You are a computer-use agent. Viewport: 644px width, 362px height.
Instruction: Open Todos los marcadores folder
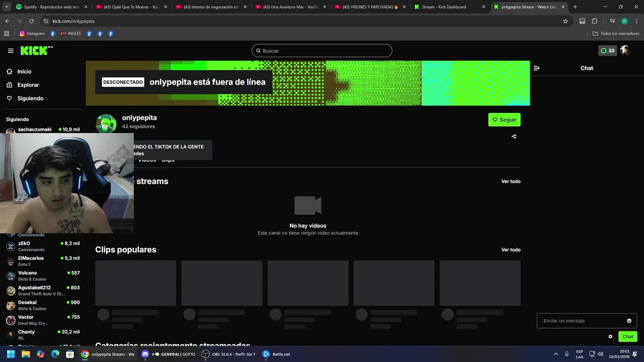coord(616,34)
